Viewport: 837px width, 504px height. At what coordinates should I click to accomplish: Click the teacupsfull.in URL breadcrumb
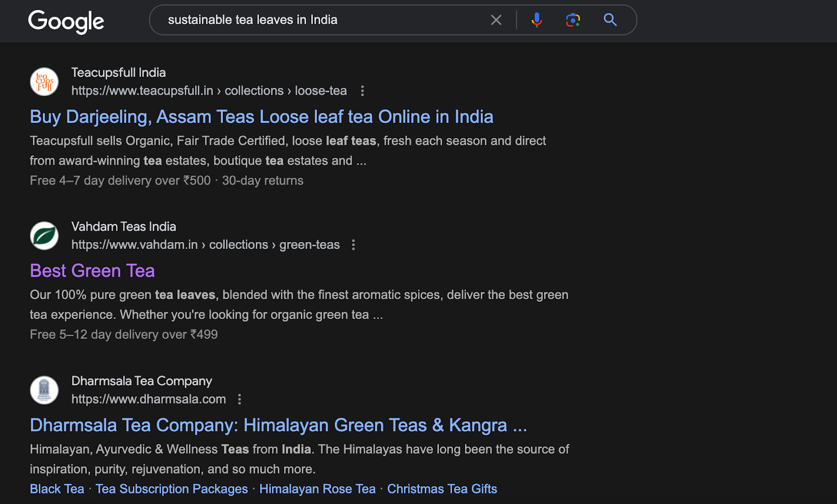tap(209, 91)
